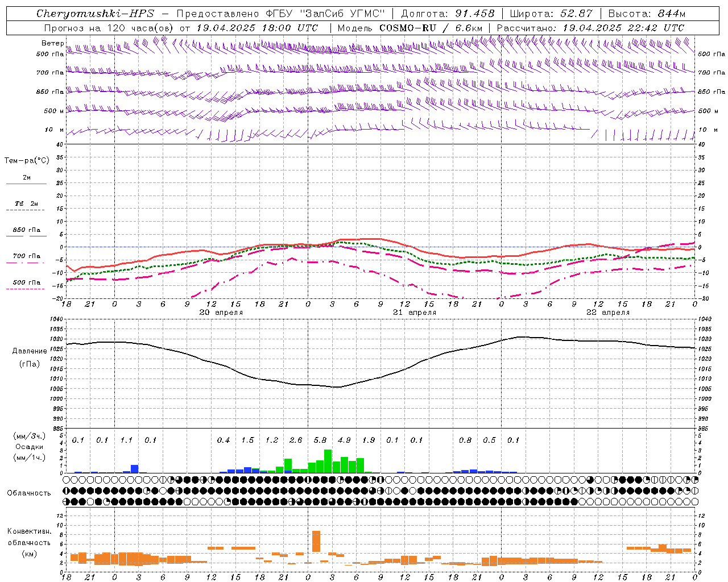Click the 1.9 three-hour precipitation value
This screenshot has height=582, width=728.
pyautogui.click(x=369, y=440)
